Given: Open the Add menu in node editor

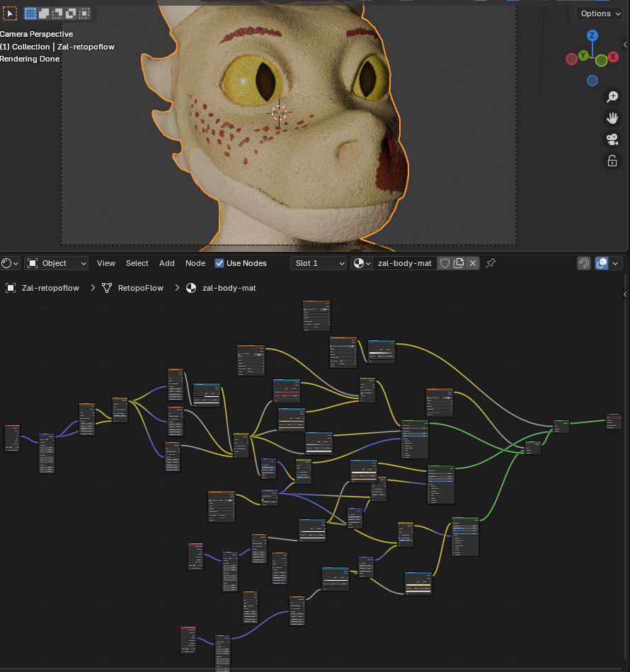Looking at the screenshot, I should pyautogui.click(x=166, y=263).
